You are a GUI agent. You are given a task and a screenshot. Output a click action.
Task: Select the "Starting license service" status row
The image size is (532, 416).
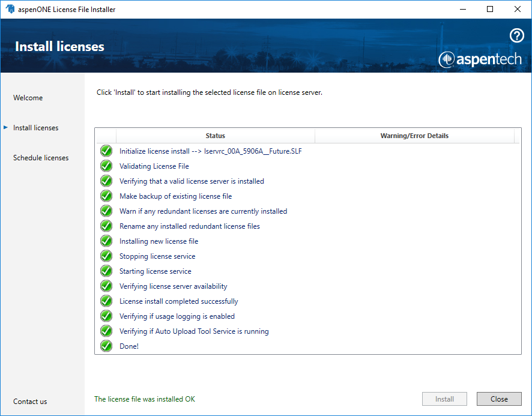coord(155,271)
